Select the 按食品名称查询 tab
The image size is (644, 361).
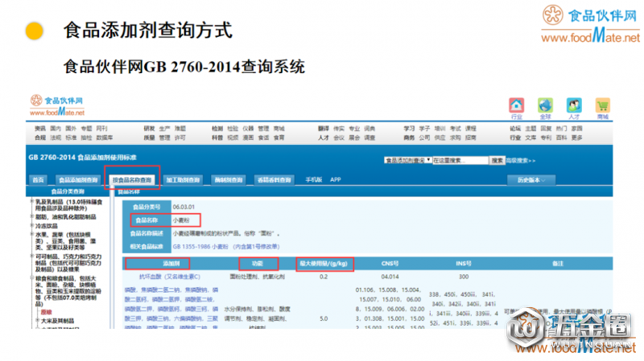pyautogui.click(x=132, y=180)
